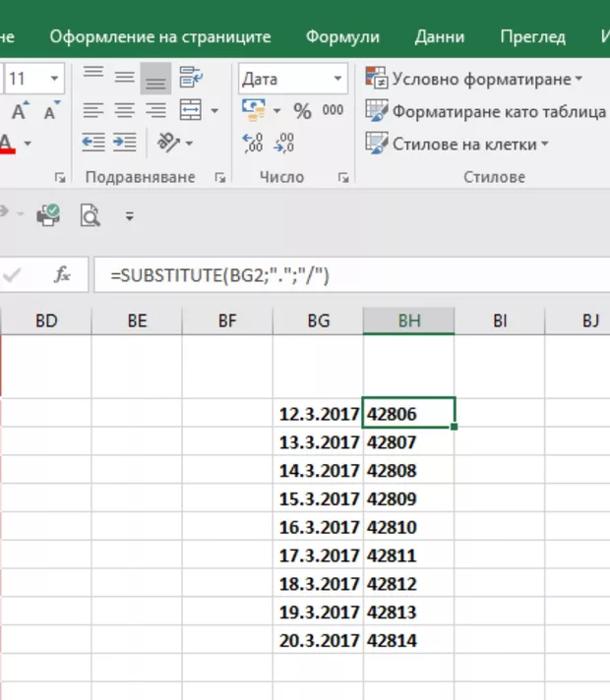
Task: Click the wrap text icon
Action: click(191, 77)
